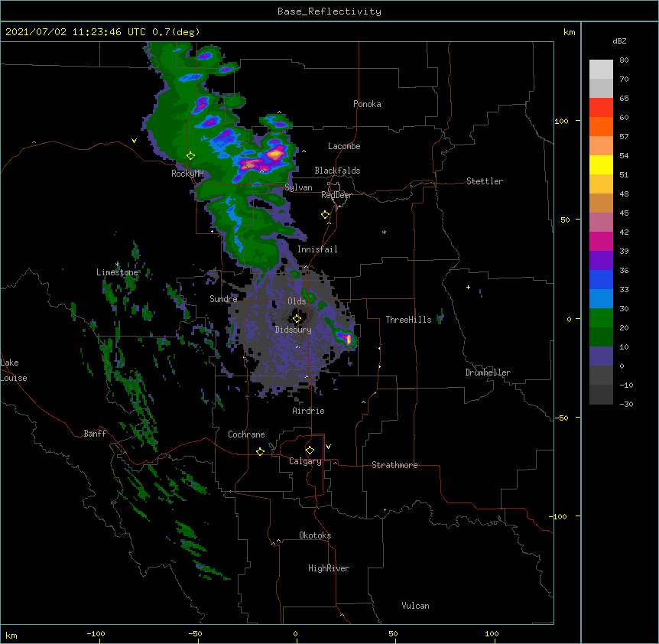
Task: Click the yellow diamond marker under Cochrane
Action: (x=260, y=451)
